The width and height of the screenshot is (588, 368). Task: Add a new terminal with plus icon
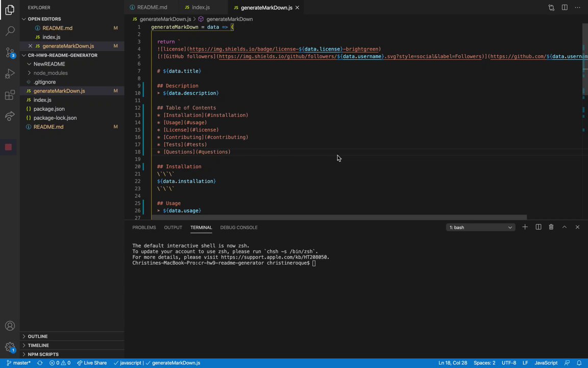525,227
